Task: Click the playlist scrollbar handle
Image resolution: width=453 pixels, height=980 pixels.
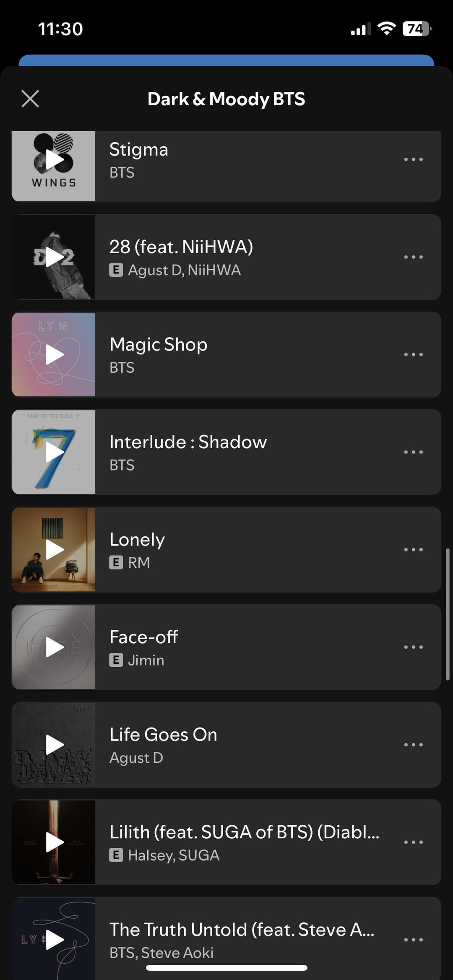Action: point(448,614)
